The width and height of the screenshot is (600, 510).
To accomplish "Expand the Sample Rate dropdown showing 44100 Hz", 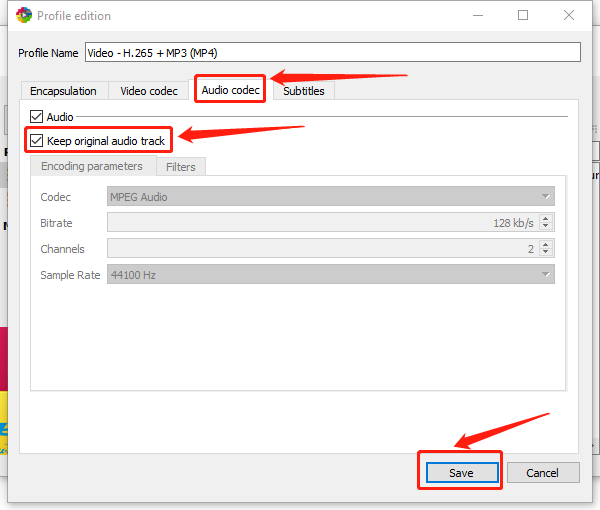I will 331,274.
